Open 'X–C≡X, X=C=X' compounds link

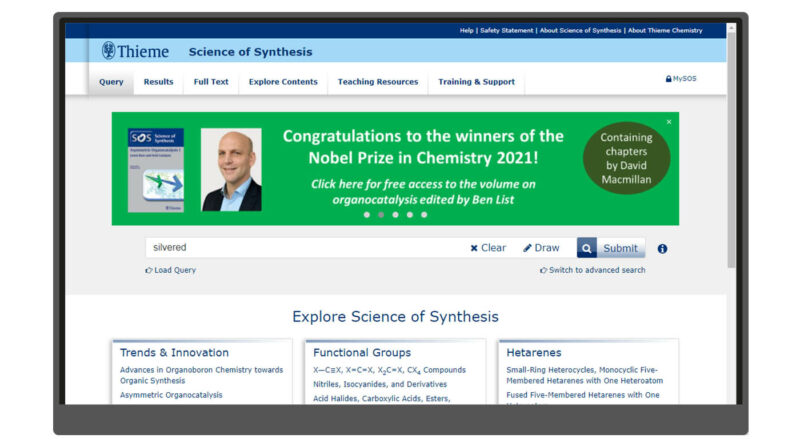(x=389, y=370)
